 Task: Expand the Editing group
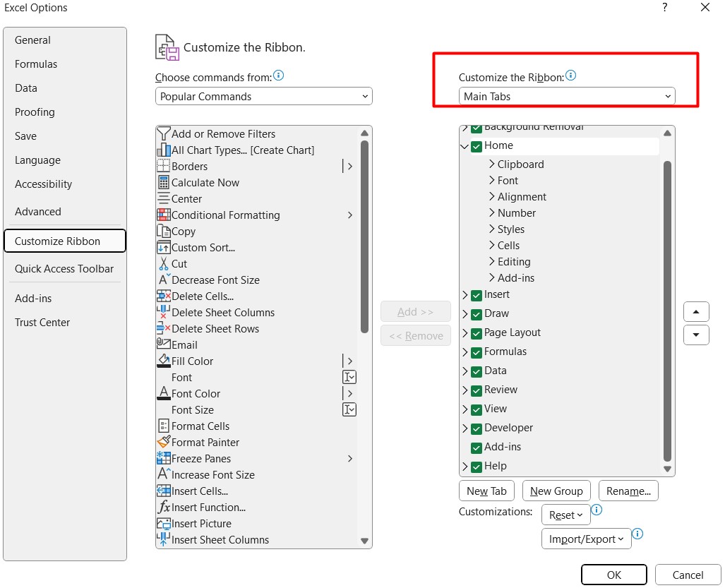[x=492, y=261]
